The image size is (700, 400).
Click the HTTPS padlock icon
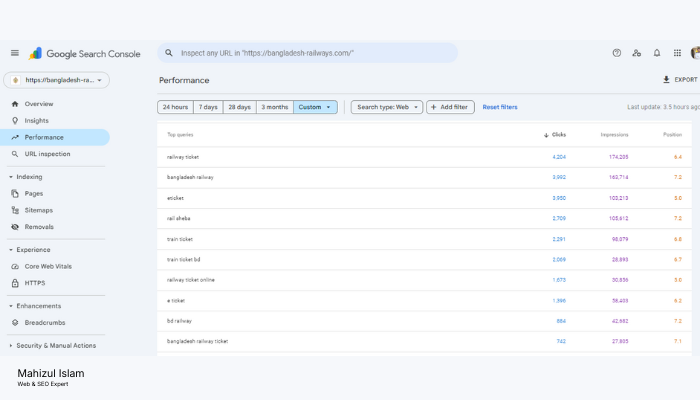(15, 283)
